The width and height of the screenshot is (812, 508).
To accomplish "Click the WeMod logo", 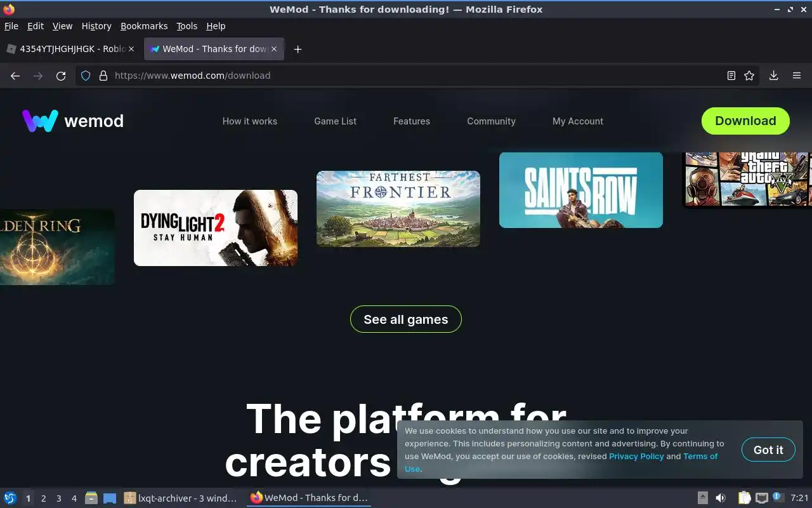I will point(73,121).
